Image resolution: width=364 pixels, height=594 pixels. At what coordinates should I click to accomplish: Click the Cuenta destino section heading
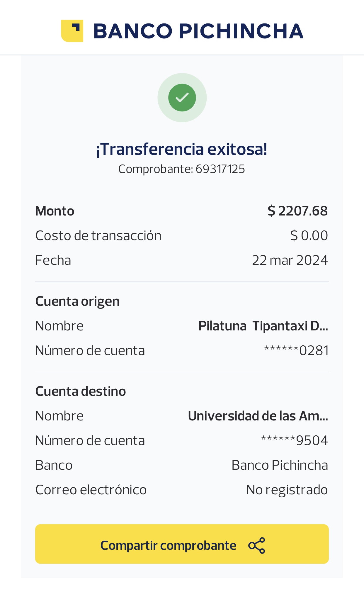click(x=81, y=391)
